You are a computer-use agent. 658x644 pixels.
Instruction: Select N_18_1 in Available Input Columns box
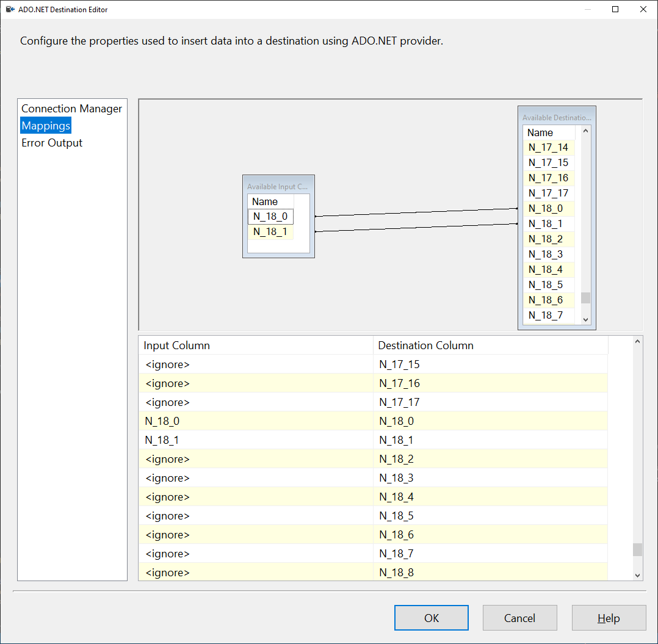pos(270,231)
